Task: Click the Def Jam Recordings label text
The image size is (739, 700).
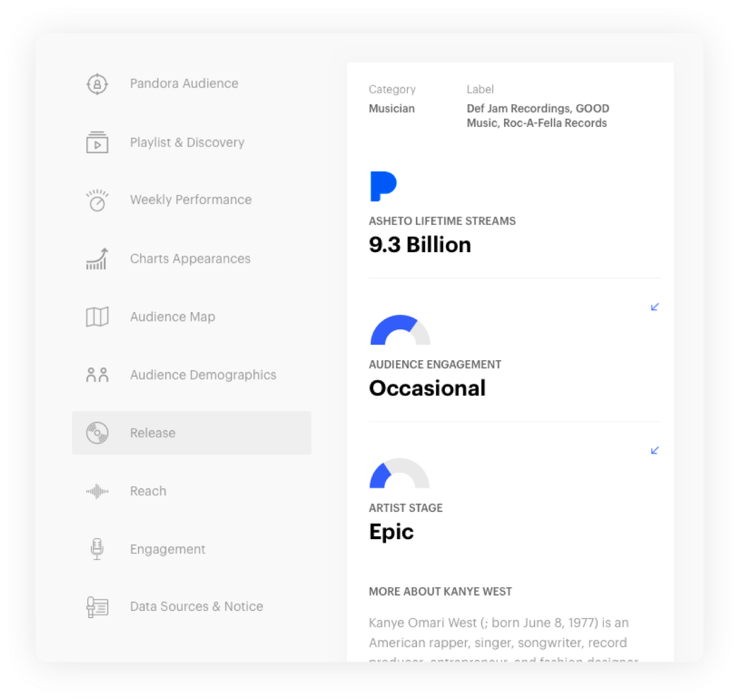Action: (x=537, y=116)
